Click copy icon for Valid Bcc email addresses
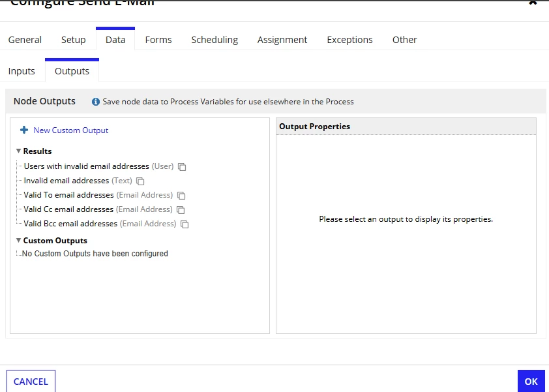This screenshot has height=392, width=549. pos(185,224)
